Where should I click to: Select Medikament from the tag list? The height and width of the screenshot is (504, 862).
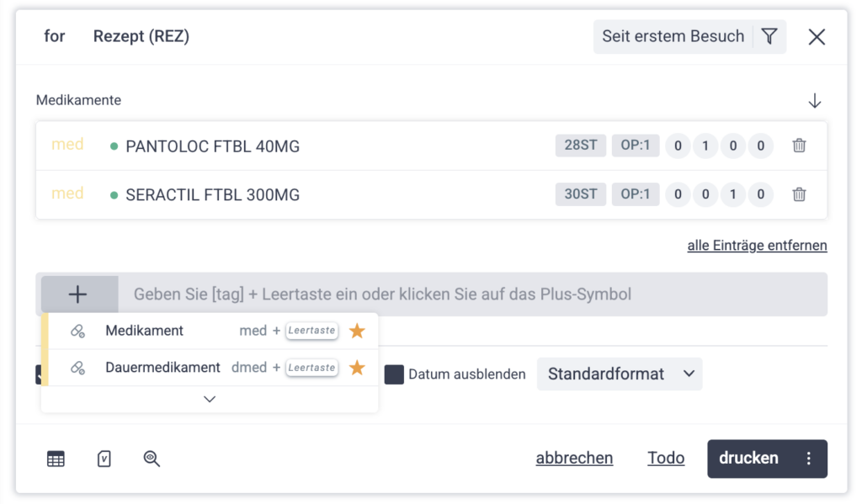[144, 331]
